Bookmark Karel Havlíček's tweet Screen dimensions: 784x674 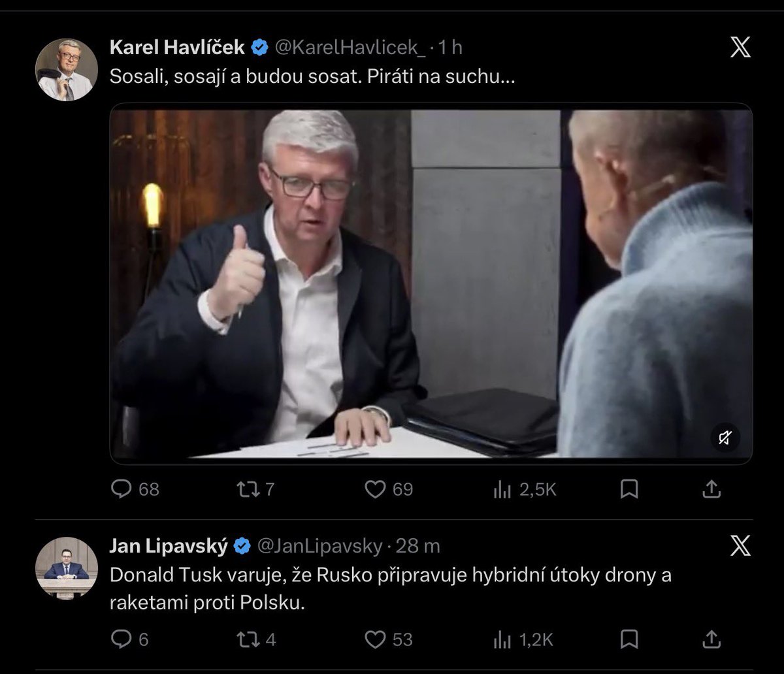click(629, 489)
